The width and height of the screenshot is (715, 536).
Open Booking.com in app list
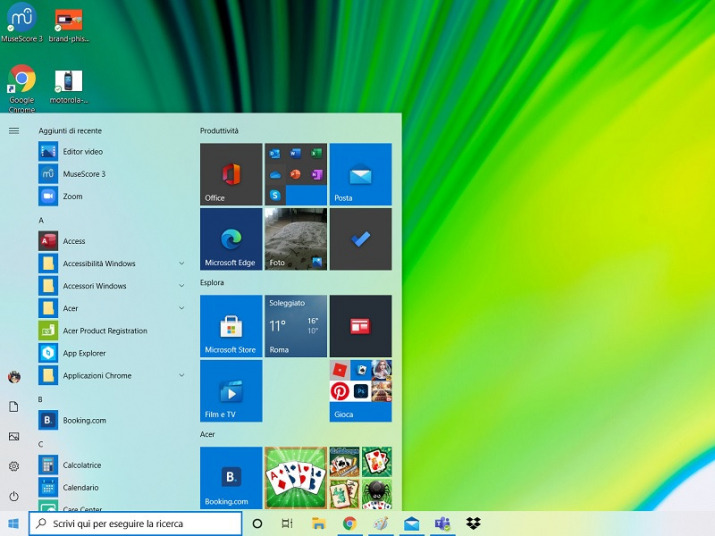(x=112, y=420)
